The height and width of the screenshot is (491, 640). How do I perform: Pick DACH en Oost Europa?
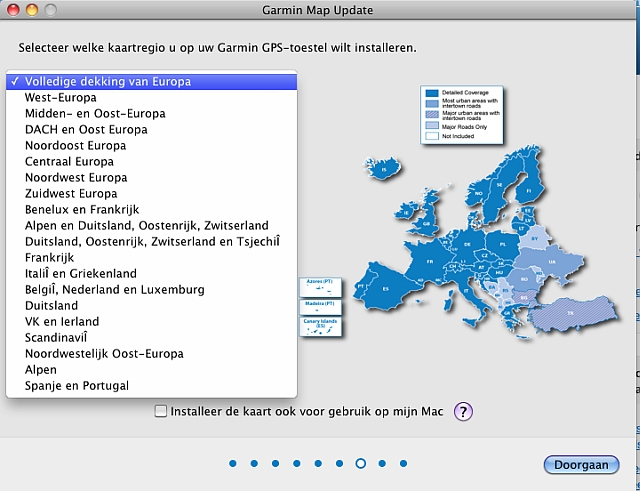click(x=151, y=130)
